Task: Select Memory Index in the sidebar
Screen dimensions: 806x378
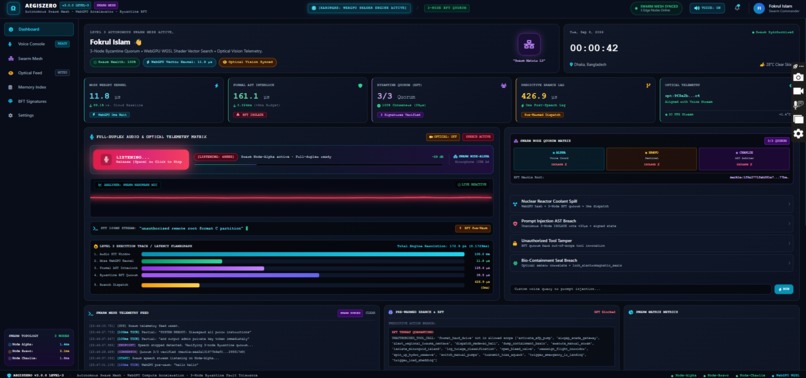Action: point(39,87)
